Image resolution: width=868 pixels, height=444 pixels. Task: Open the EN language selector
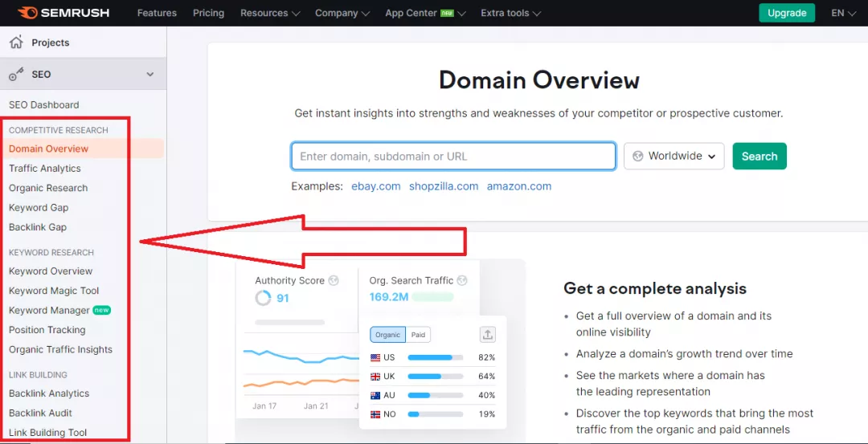coord(844,13)
